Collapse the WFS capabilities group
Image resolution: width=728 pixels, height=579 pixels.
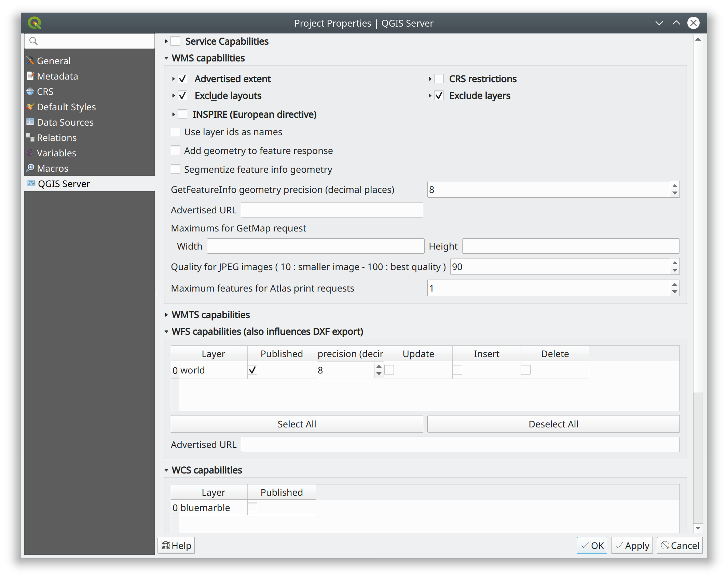pos(166,331)
